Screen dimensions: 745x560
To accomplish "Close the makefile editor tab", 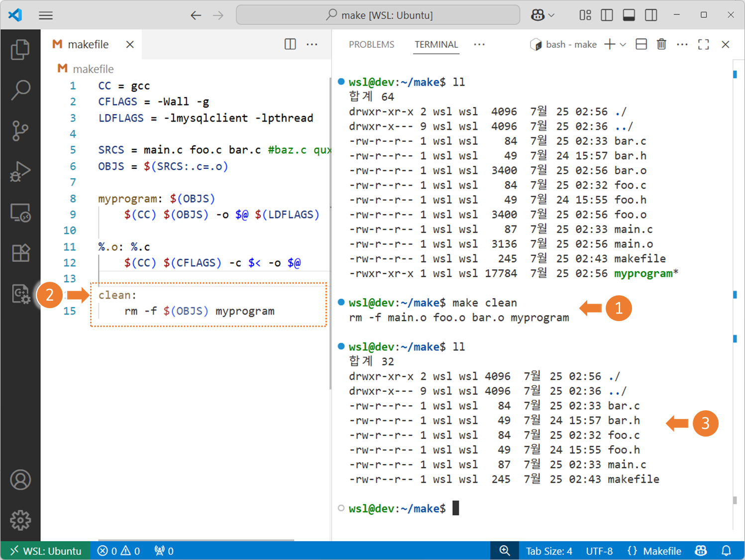I will pos(130,44).
